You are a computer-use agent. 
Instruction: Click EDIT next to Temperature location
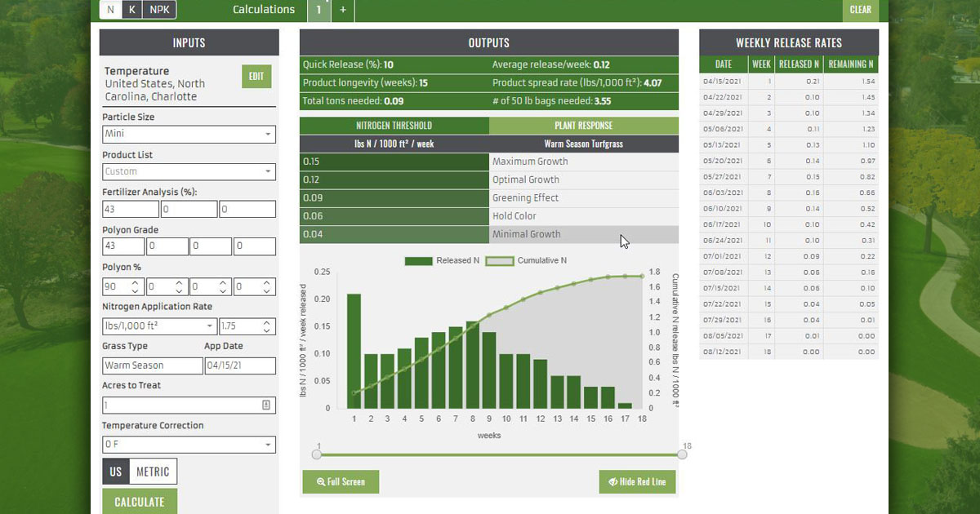257,75
